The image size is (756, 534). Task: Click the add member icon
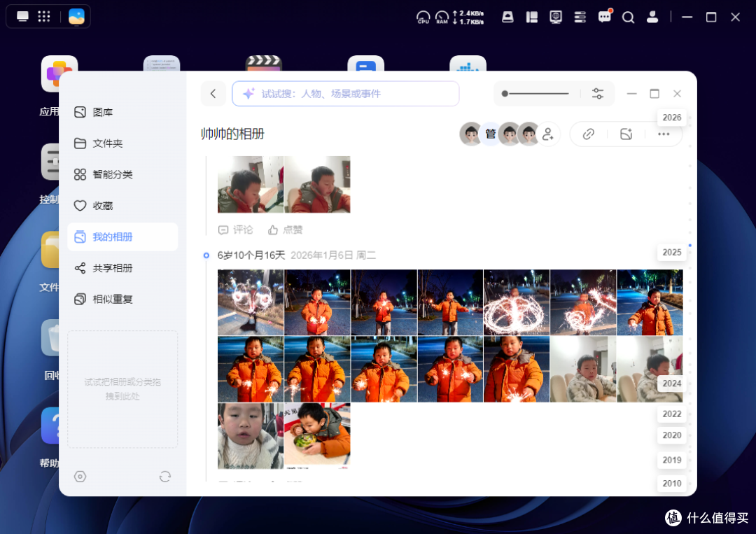click(547, 134)
